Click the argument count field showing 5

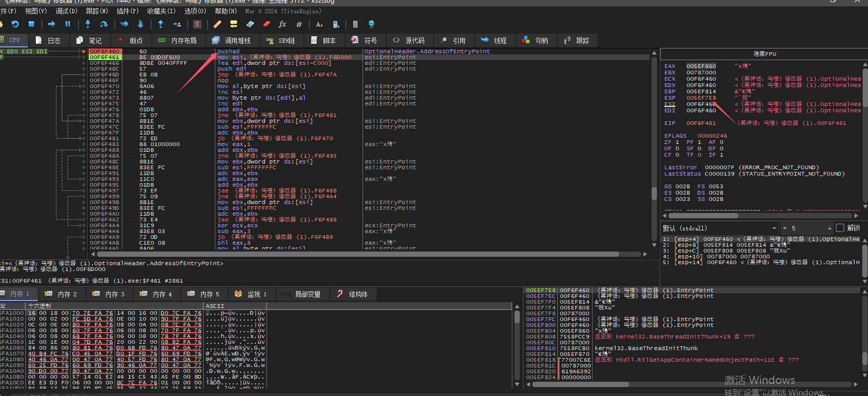pos(807,228)
